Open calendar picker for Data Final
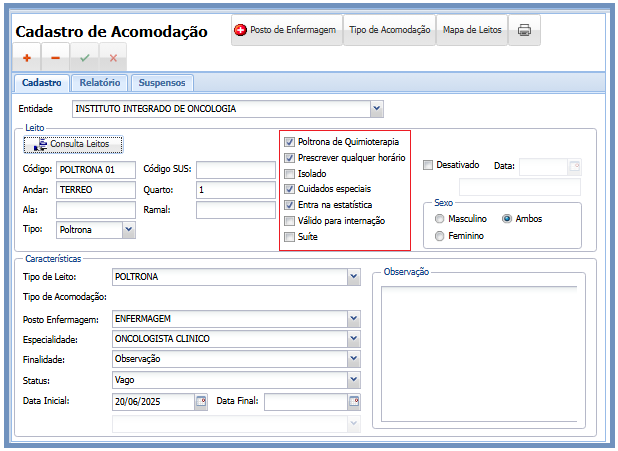Viewport: 618px width, 451px height. click(x=353, y=402)
